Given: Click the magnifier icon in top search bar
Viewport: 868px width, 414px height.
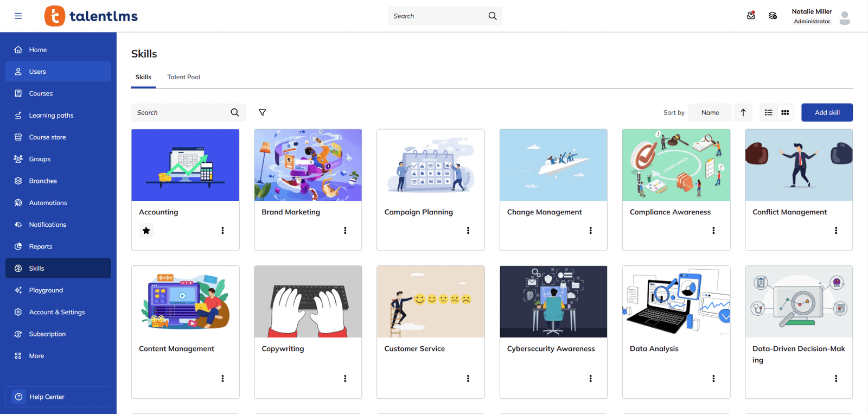Looking at the screenshot, I should [493, 16].
